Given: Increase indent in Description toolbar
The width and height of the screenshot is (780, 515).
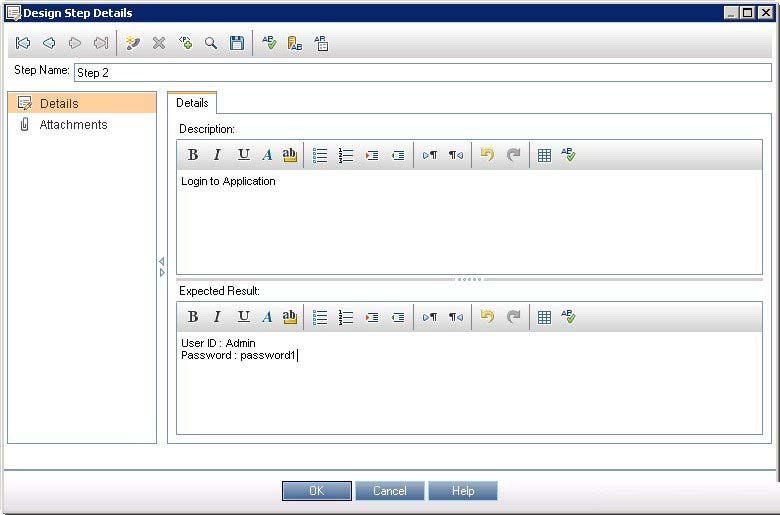Looking at the screenshot, I should [x=372, y=155].
